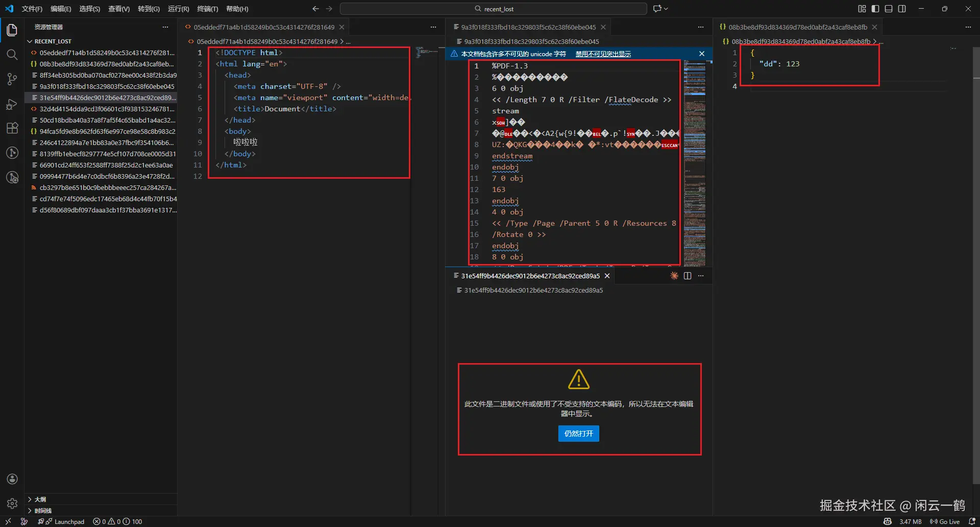Click the recent_lost command center search box
Viewport: 980px width, 527px height.
493,9
